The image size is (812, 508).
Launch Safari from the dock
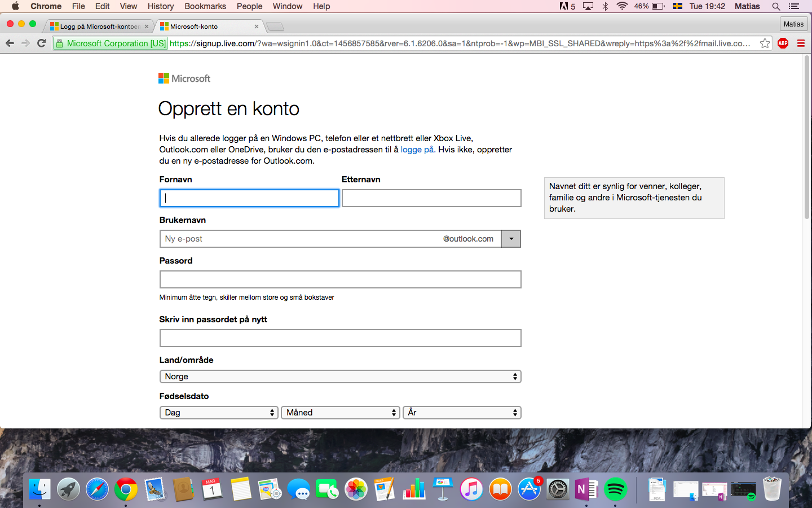tap(97, 489)
